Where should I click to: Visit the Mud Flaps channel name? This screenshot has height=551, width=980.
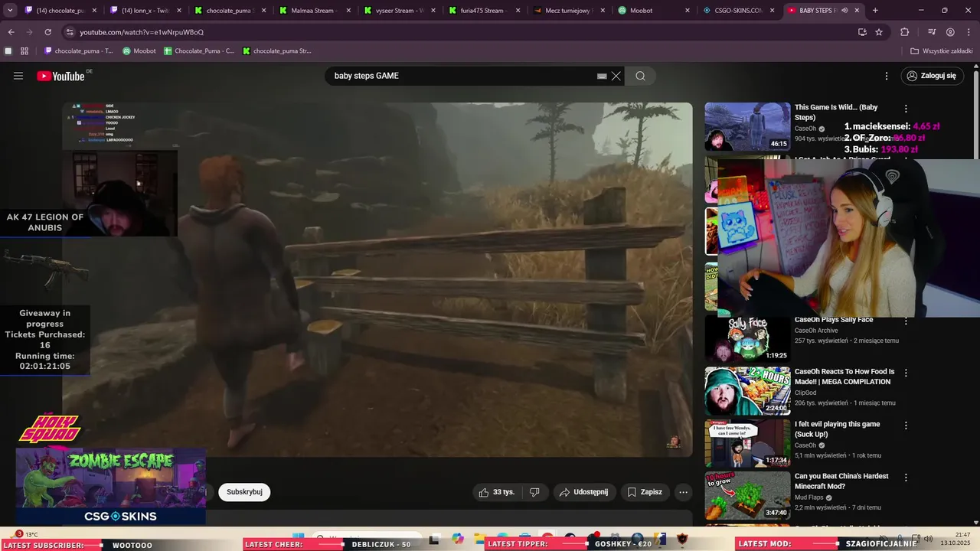[x=811, y=497]
